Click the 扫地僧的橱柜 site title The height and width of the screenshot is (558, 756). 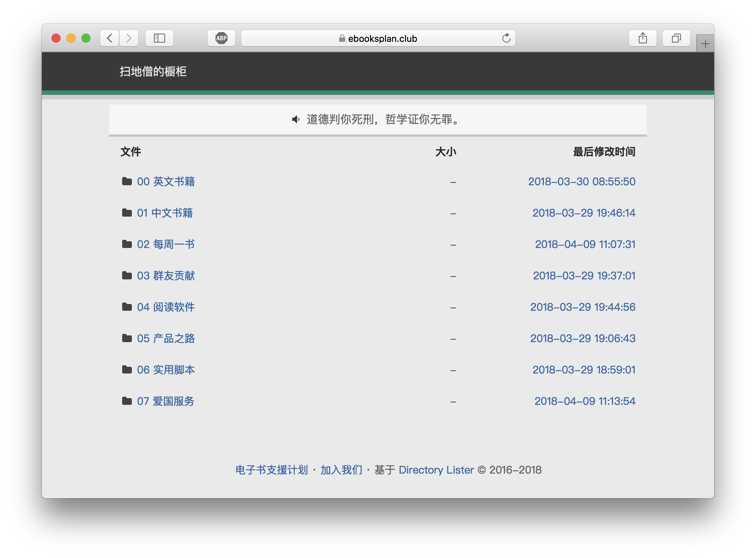coord(153,71)
